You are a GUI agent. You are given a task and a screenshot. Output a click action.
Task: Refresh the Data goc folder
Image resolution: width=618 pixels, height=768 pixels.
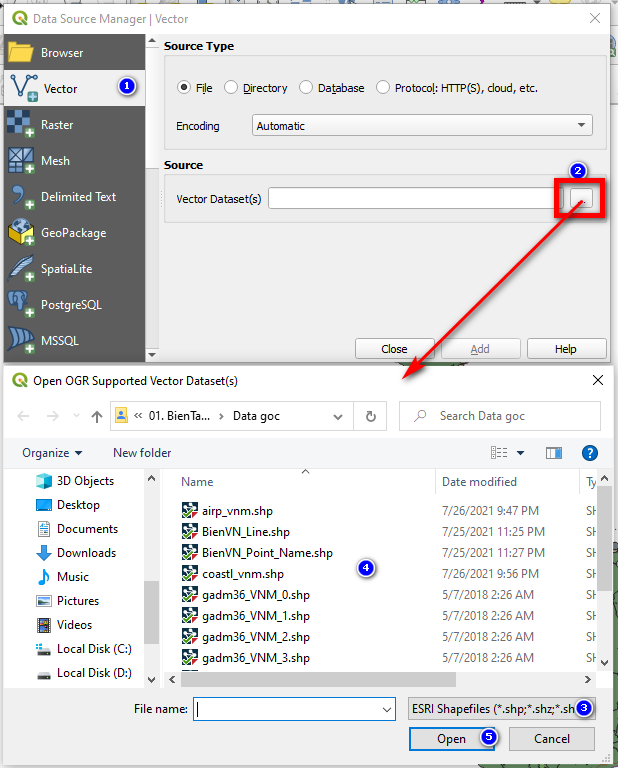click(x=371, y=416)
